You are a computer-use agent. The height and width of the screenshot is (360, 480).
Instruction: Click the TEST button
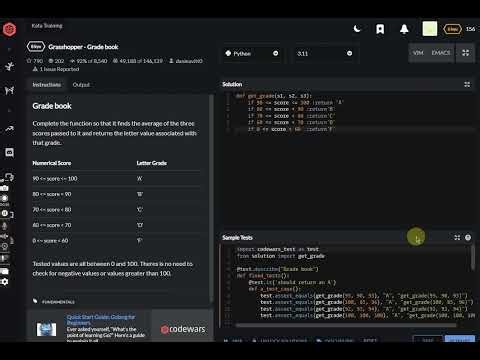[428, 340]
